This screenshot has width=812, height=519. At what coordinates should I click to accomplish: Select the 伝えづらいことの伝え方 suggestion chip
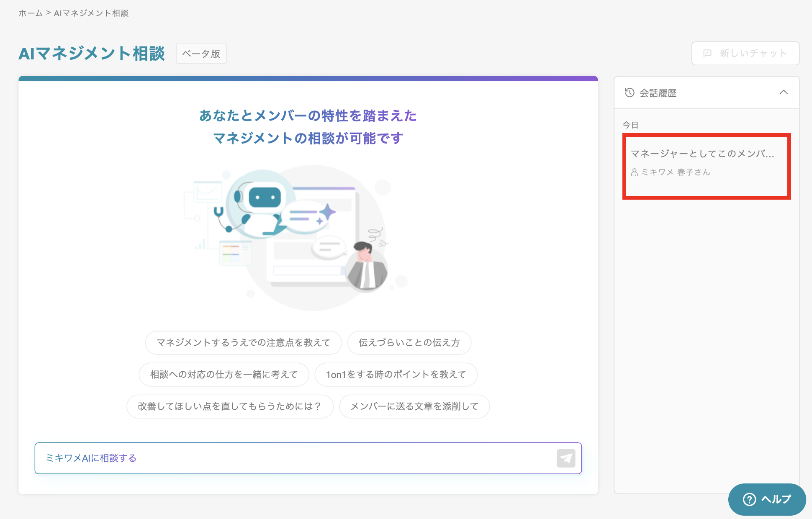(x=409, y=343)
